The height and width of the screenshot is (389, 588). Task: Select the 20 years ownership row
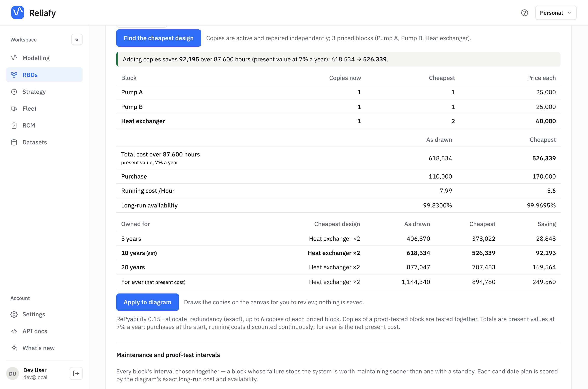coord(338,267)
